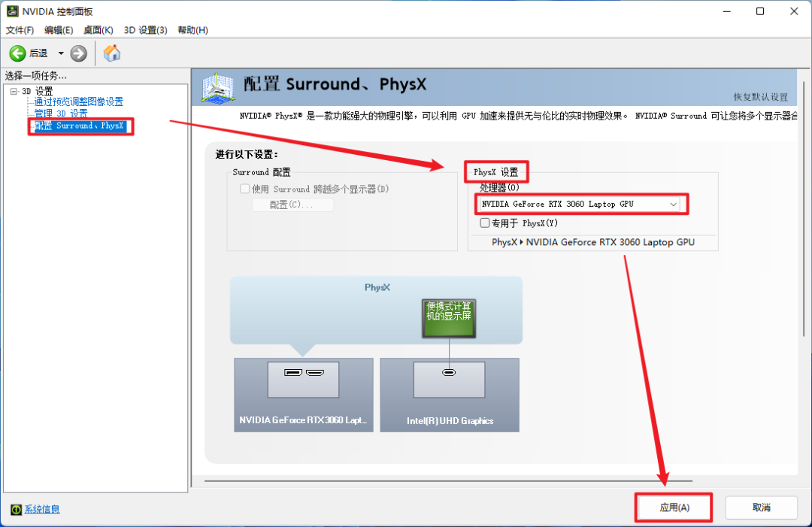This screenshot has width=812, height=527.
Task: Click the 取消 button
Action: pos(761,507)
